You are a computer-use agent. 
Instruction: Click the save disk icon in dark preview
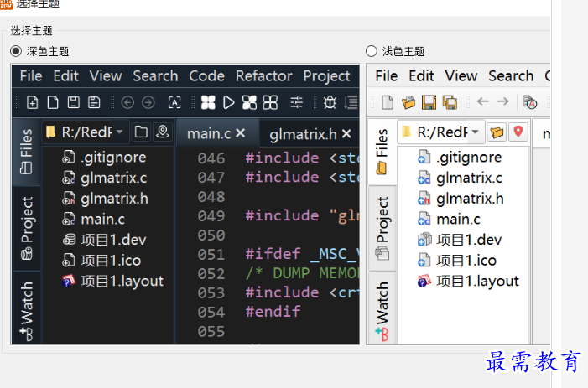[74, 102]
